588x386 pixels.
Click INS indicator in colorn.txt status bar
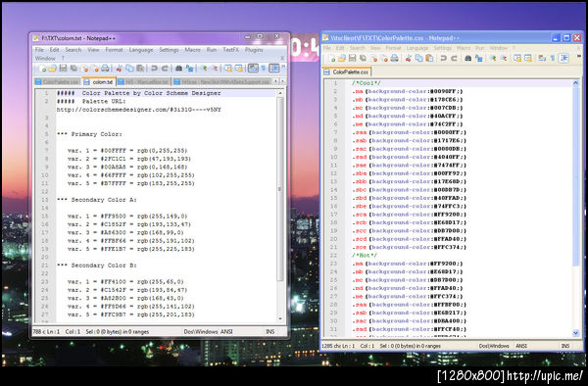(270, 332)
